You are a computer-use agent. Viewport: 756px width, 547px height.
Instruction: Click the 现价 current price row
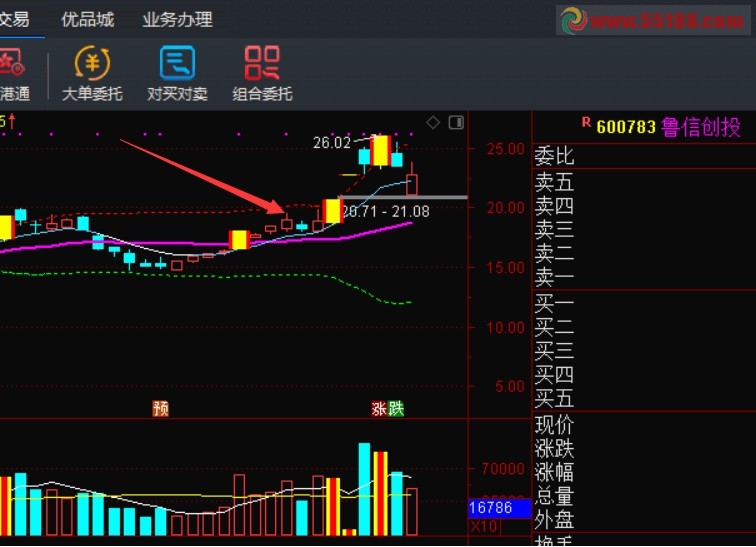pos(555,424)
